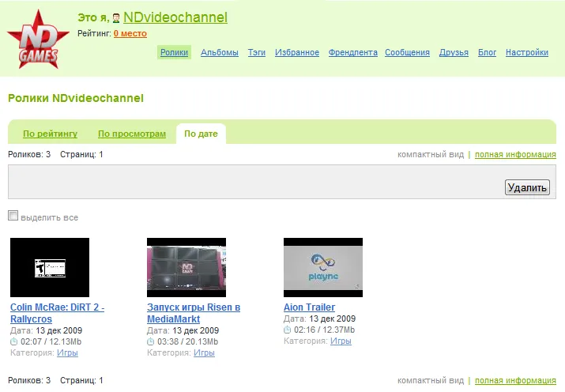Click the Удалить button
This screenshot has width=565, height=392.
click(x=527, y=187)
